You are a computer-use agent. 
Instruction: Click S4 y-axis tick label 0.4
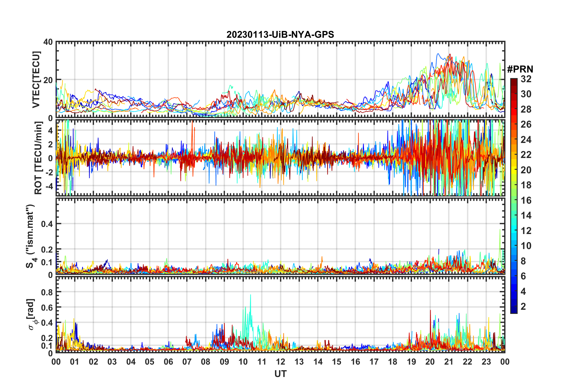[x=47, y=224]
